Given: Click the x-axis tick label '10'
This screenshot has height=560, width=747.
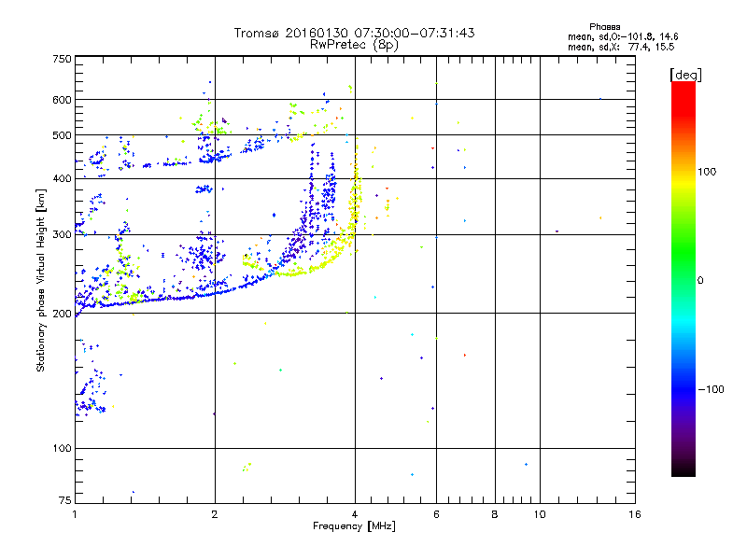Looking at the screenshot, I should click(540, 514).
